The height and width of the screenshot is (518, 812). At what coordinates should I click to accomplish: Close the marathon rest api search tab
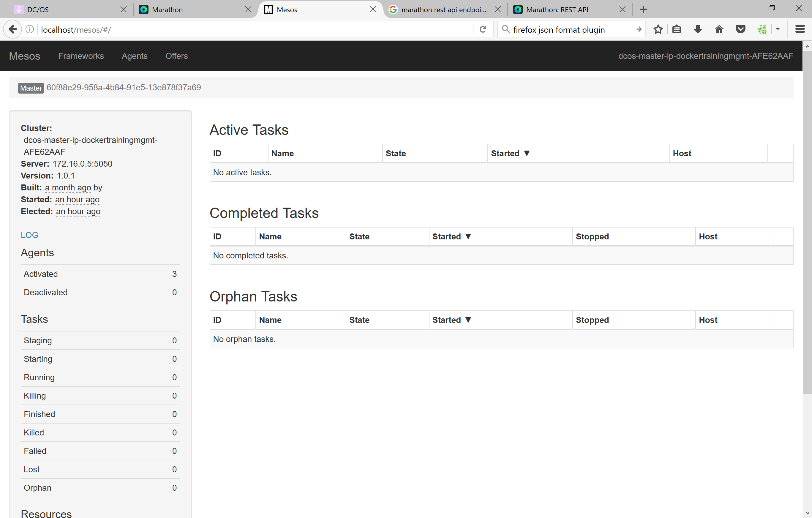[x=498, y=10]
